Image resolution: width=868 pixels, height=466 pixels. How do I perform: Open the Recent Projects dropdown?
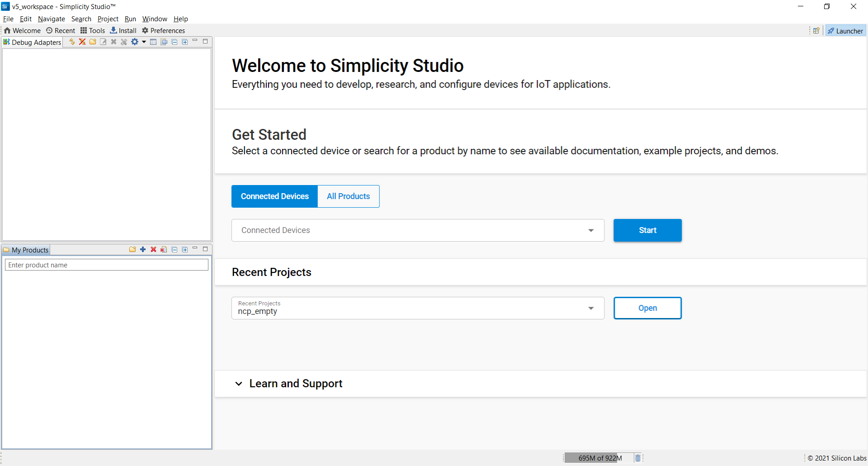click(x=590, y=308)
